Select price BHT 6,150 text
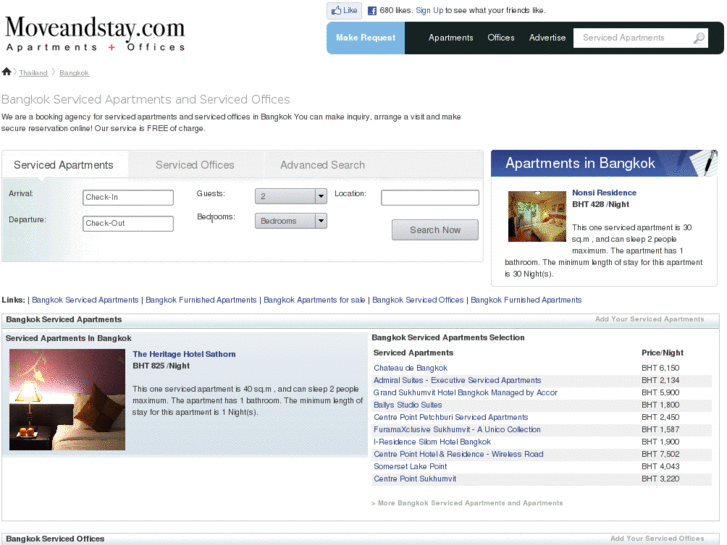The height and width of the screenshot is (545, 727). (x=660, y=368)
